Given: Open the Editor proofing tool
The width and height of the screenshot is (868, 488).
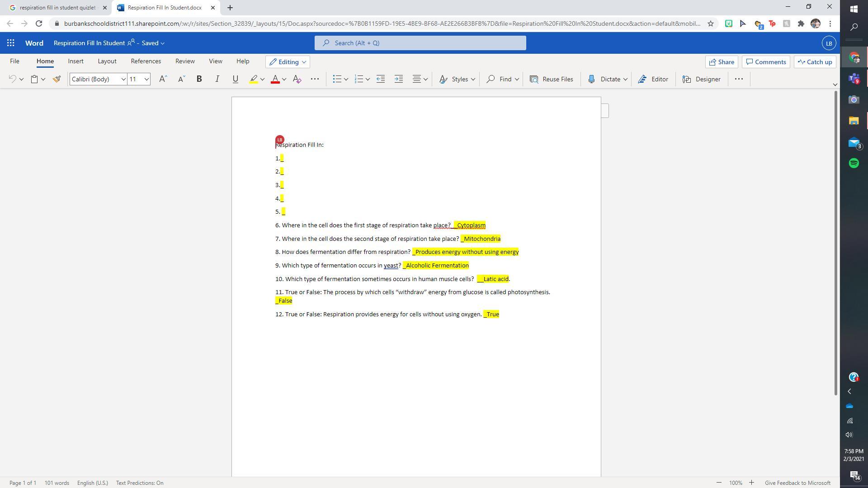Looking at the screenshot, I should [x=653, y=79].
